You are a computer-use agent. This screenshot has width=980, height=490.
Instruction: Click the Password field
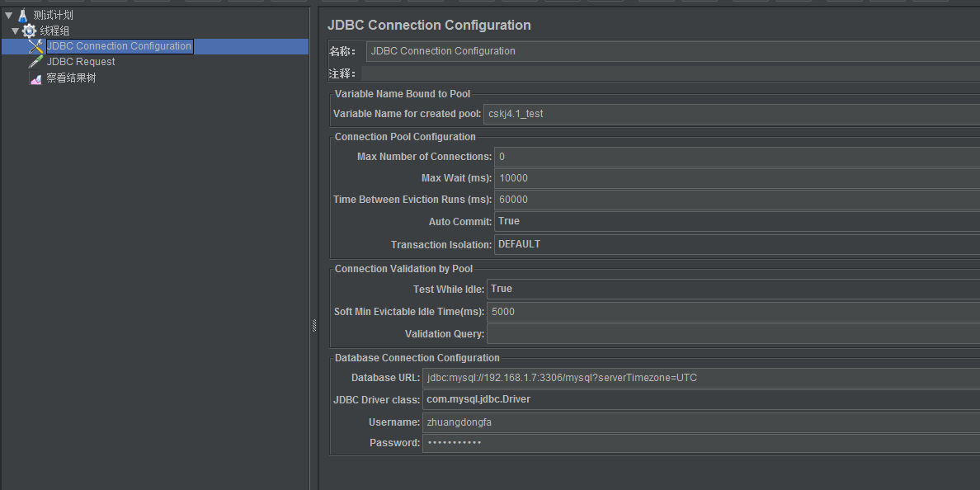(701, 443)
